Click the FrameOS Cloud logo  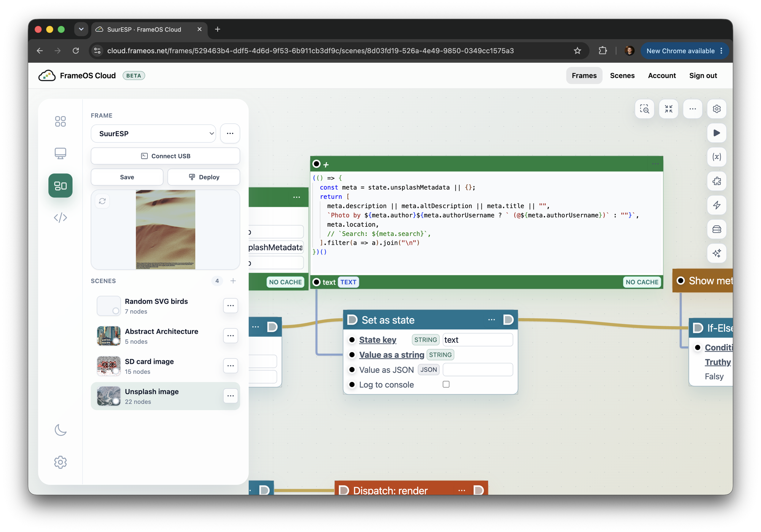[x=77, y=76]
